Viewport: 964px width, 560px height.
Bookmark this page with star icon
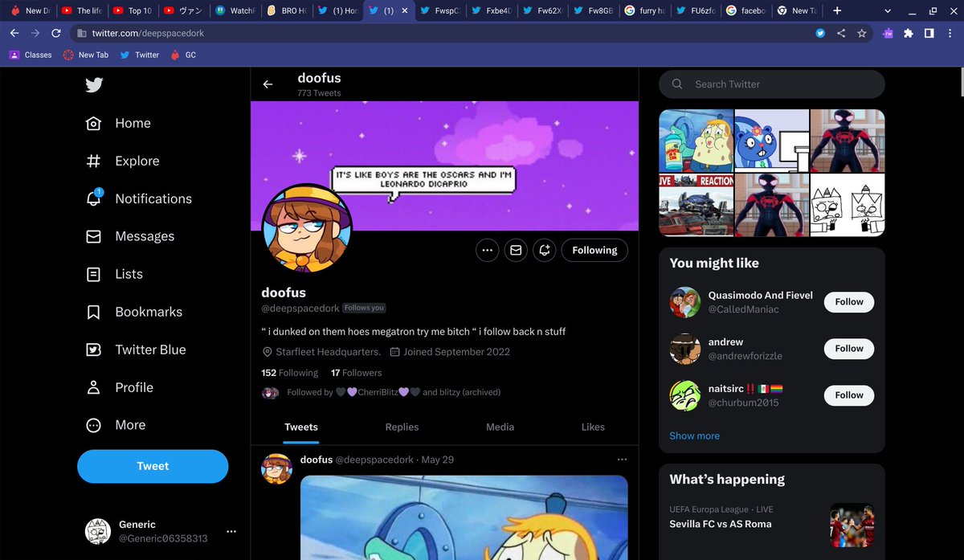tap(862, 33)
